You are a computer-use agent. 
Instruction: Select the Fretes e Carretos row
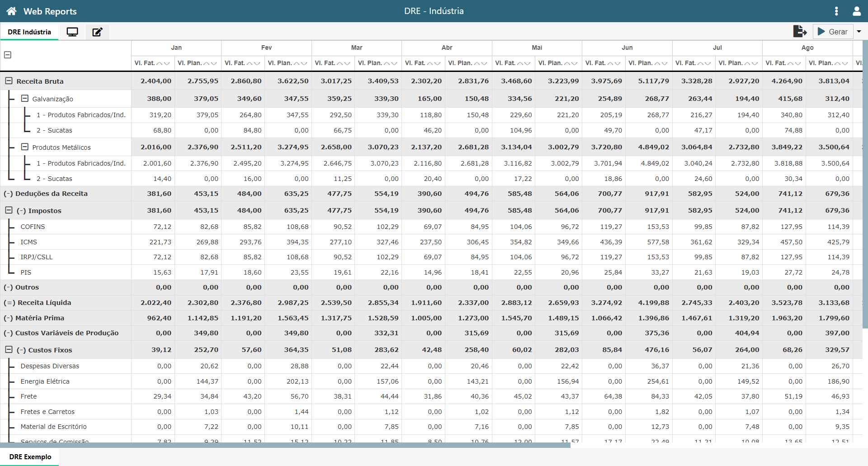(47, 412)
